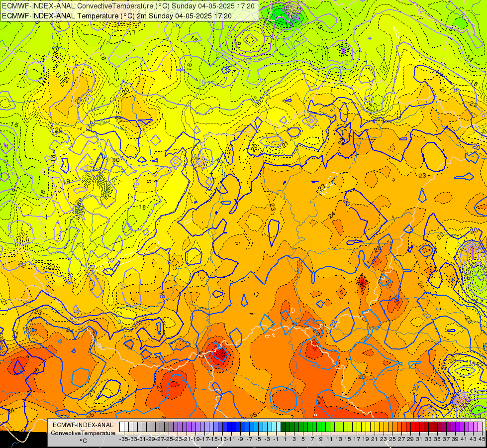The image size is (487, 448).
Task: Click the legend value 41
Action: (464, 439)
